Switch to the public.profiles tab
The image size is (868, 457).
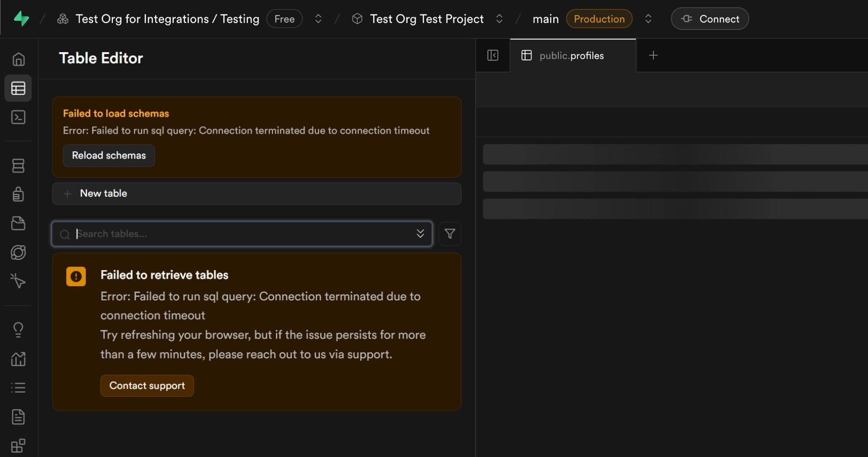571,56
